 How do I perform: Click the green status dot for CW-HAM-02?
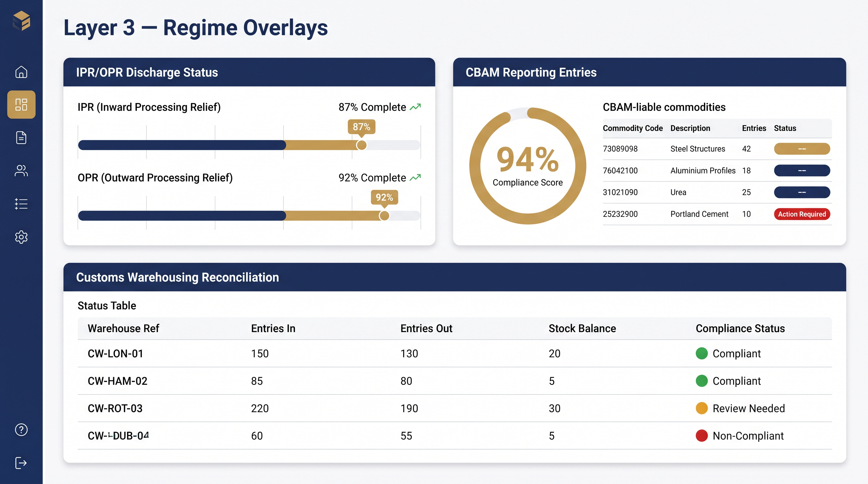pyautogui.click(x=701, y=381)
